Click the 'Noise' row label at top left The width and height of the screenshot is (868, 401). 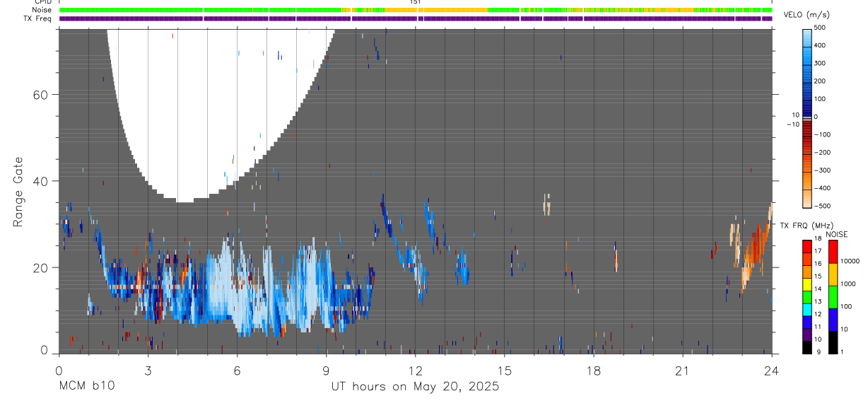[x=33, y=10]
